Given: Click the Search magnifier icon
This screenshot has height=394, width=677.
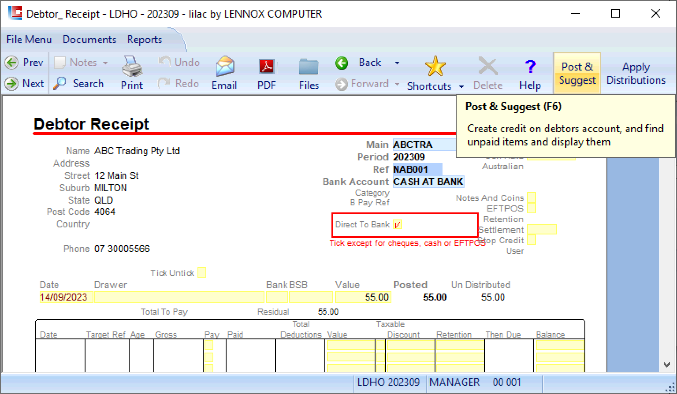Looking at the screenshot, I should coord(60,83).
